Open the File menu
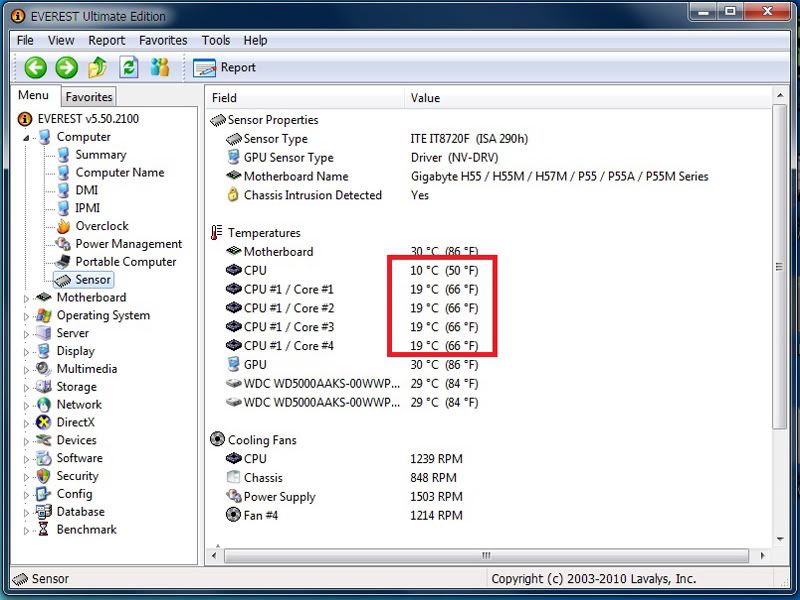 25,40
